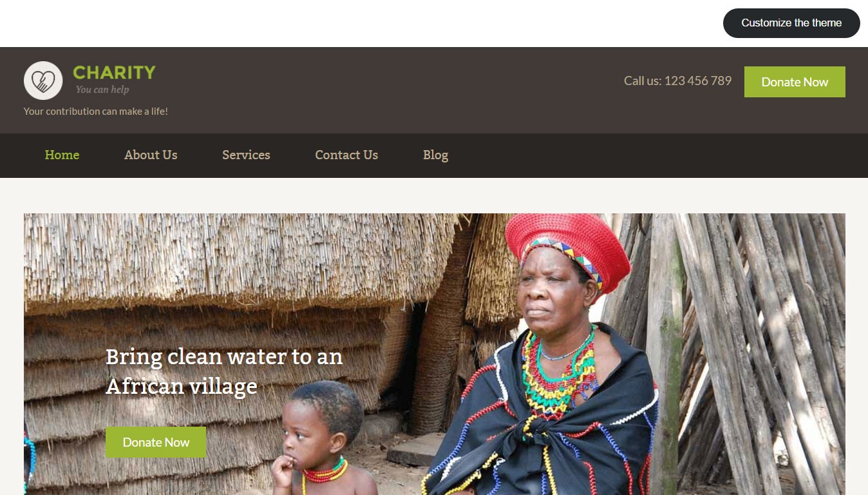Open the Blog menu link
Screen dimensions: 868x495
tap(435, 155)
